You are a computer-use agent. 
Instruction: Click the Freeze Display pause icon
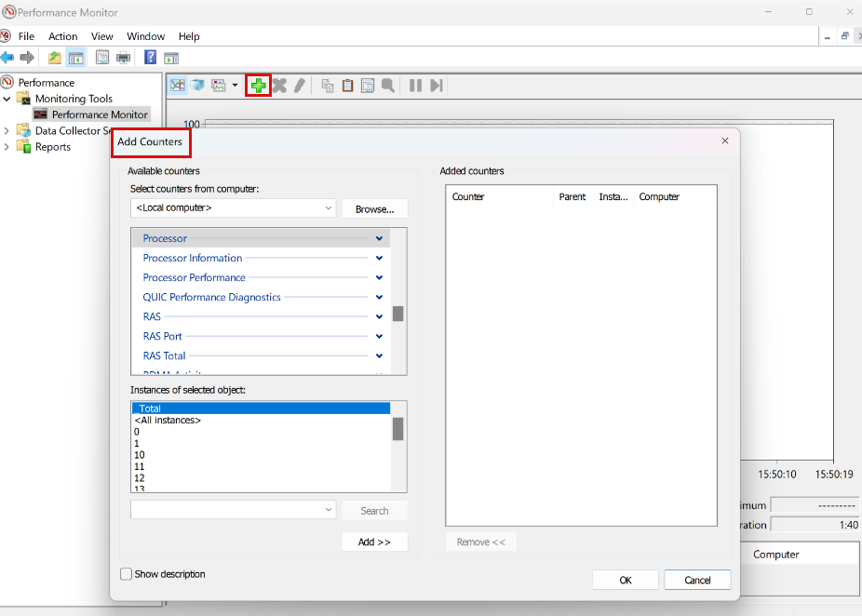pos(415,86)
